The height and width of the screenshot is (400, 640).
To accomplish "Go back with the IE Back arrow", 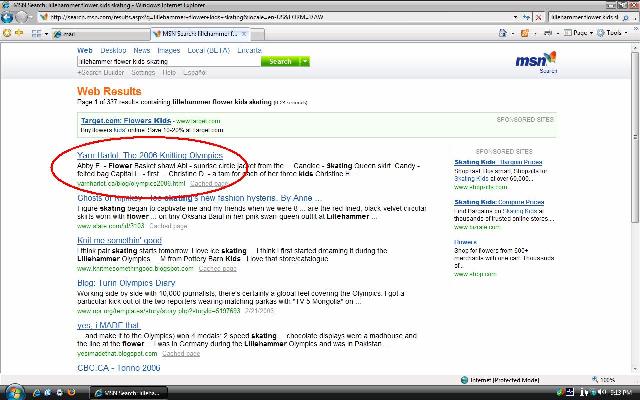I will (7, 17).
